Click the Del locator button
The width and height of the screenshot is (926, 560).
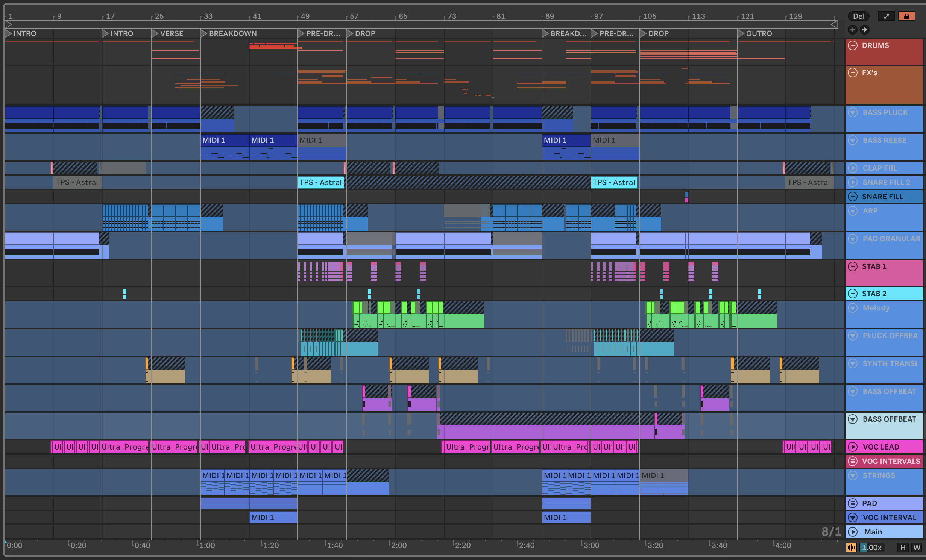pyautogui.click(x=858, y=16)
